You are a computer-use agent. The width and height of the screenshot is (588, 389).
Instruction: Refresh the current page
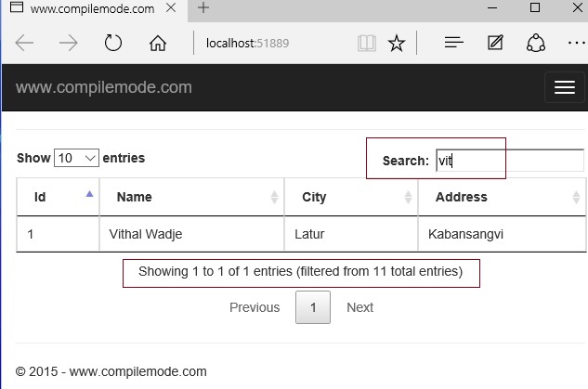coord(113,43)
